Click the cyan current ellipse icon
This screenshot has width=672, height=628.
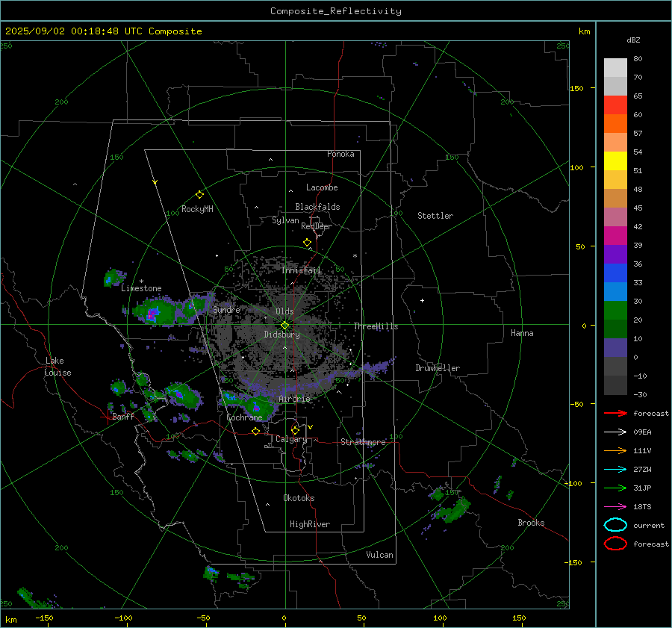coord(615,525)
